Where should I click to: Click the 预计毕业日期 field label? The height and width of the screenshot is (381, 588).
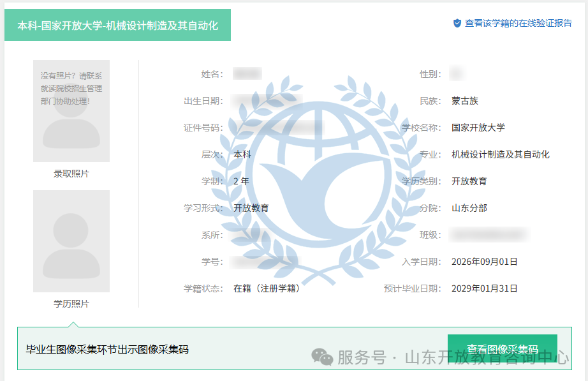click(413, 288)
